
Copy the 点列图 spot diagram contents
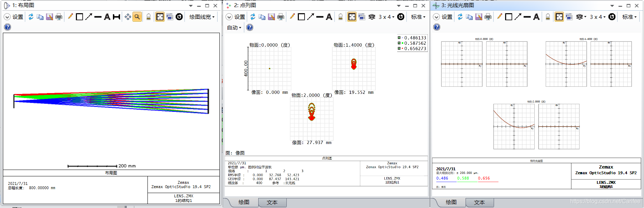click(x=262, y=17)
